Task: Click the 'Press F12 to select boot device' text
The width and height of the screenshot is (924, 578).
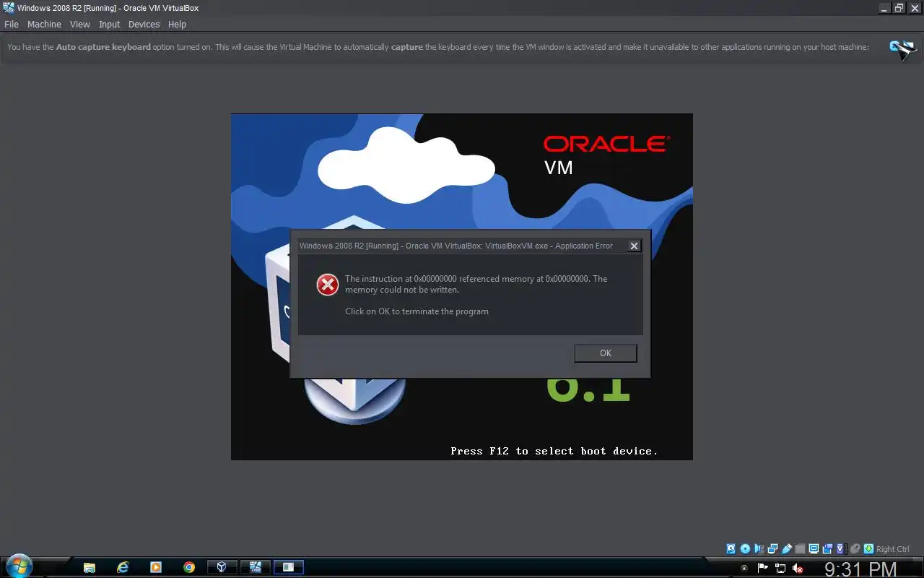Action: (x=554, y=451)
